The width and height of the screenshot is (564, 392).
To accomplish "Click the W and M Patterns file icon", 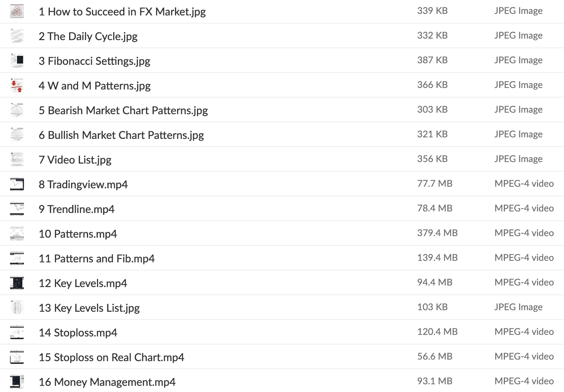I will (x=17, y=85).
